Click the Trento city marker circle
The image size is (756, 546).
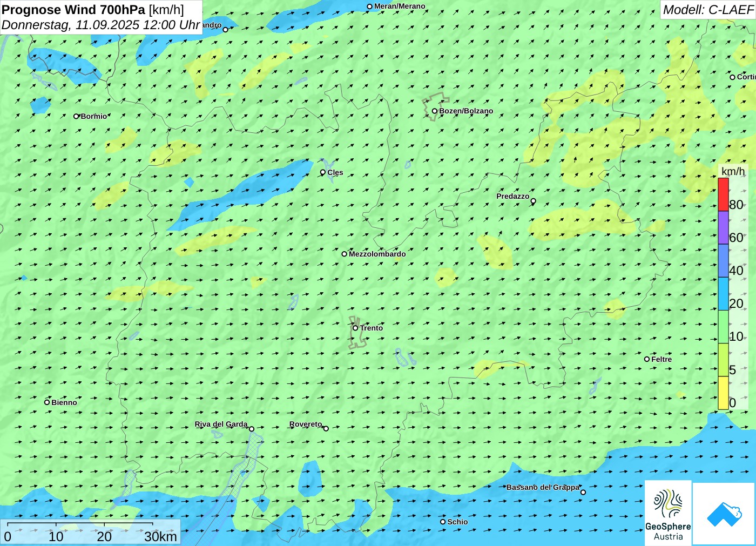pyautogui.click(x=355, y=328)
